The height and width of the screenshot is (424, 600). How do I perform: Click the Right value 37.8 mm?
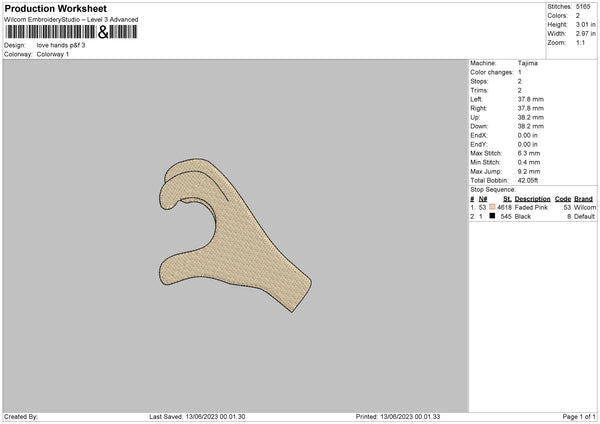530,109
